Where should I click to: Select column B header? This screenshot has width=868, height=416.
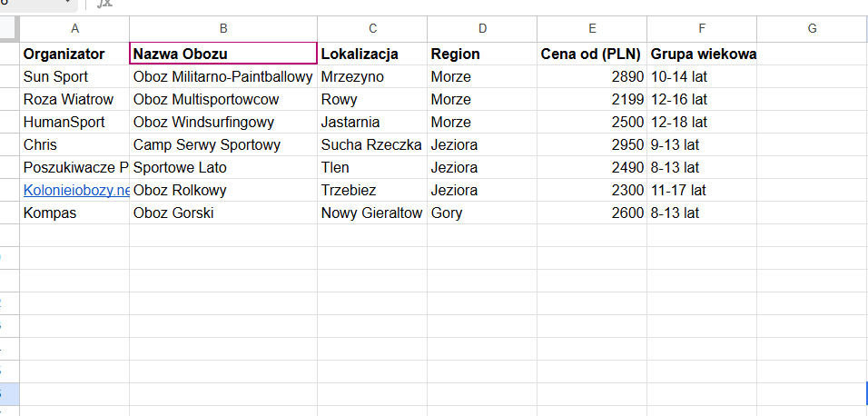pyautogui.click(x=223, y=28)
